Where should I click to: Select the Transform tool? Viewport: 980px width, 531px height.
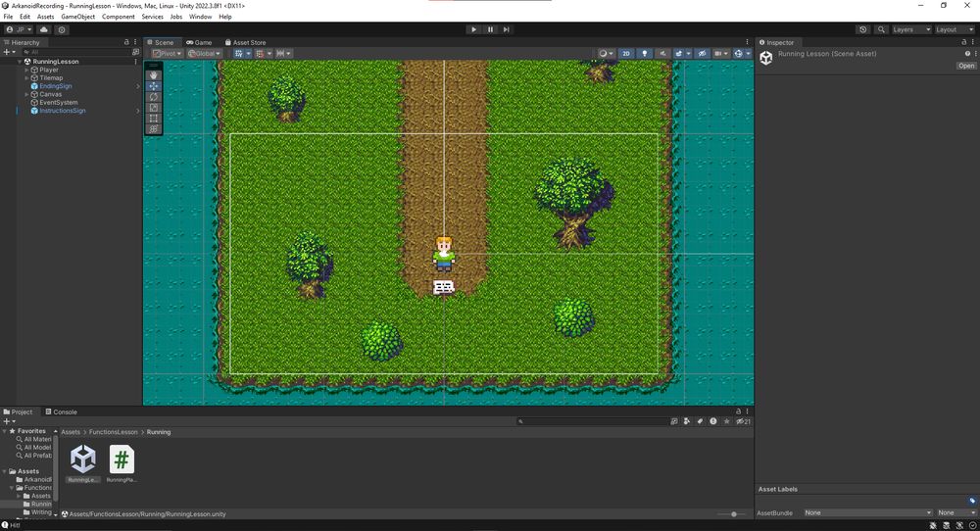pos(153,128)
